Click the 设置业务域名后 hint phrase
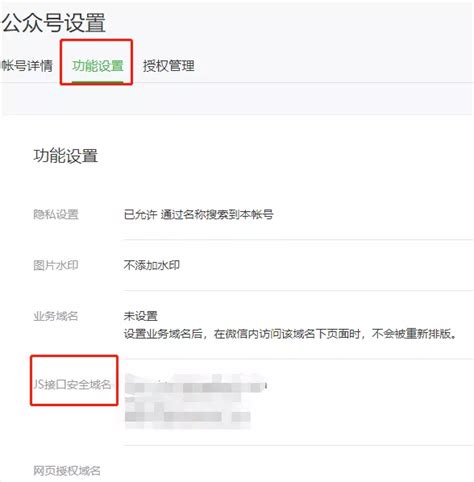This screenshot has height=482, width=474. [x=163, y=333]
